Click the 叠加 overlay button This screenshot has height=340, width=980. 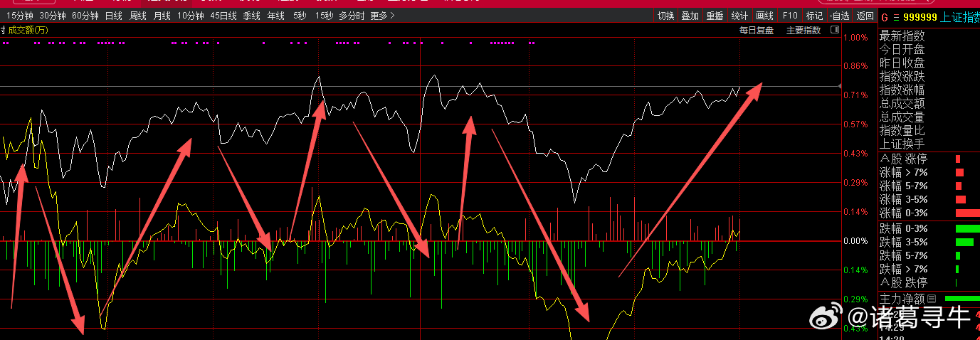[690, 16]
